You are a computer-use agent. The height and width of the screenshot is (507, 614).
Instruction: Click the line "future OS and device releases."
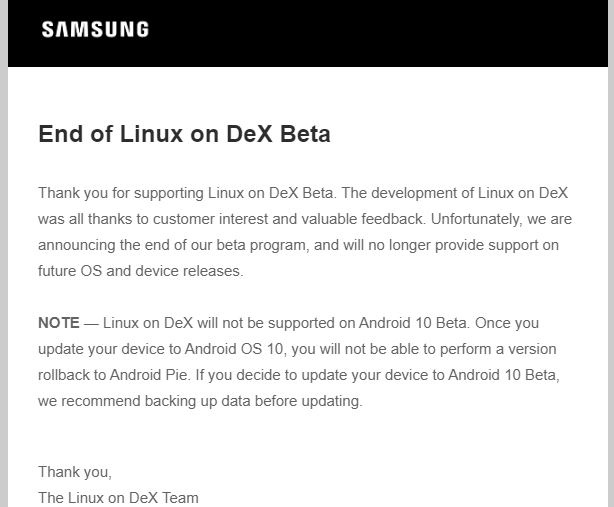(x=141, y=271)
